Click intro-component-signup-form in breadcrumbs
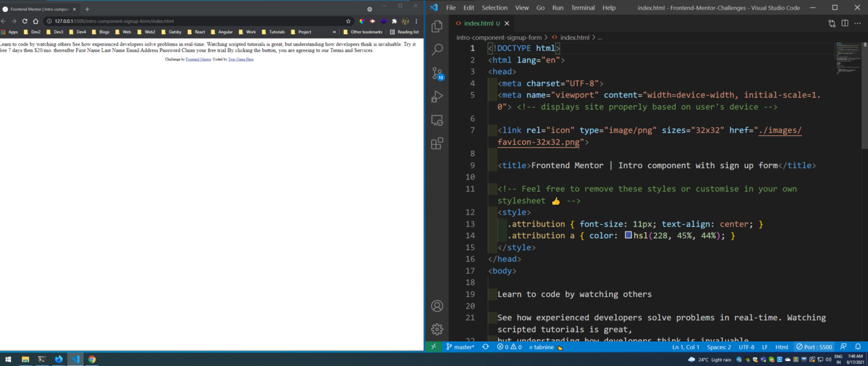Viewport: 868px width, 366px height. point(499,37)
